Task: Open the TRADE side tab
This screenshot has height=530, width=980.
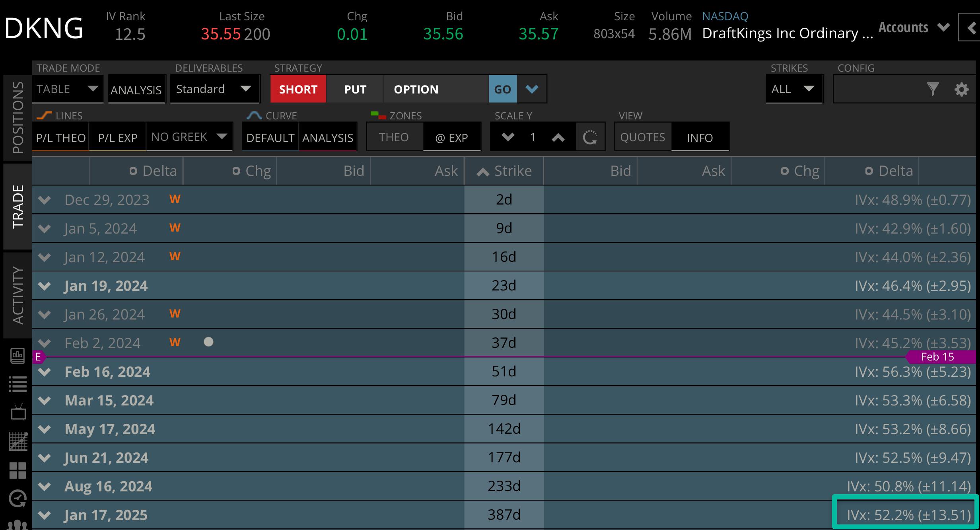Action: (x=17, y=207)
